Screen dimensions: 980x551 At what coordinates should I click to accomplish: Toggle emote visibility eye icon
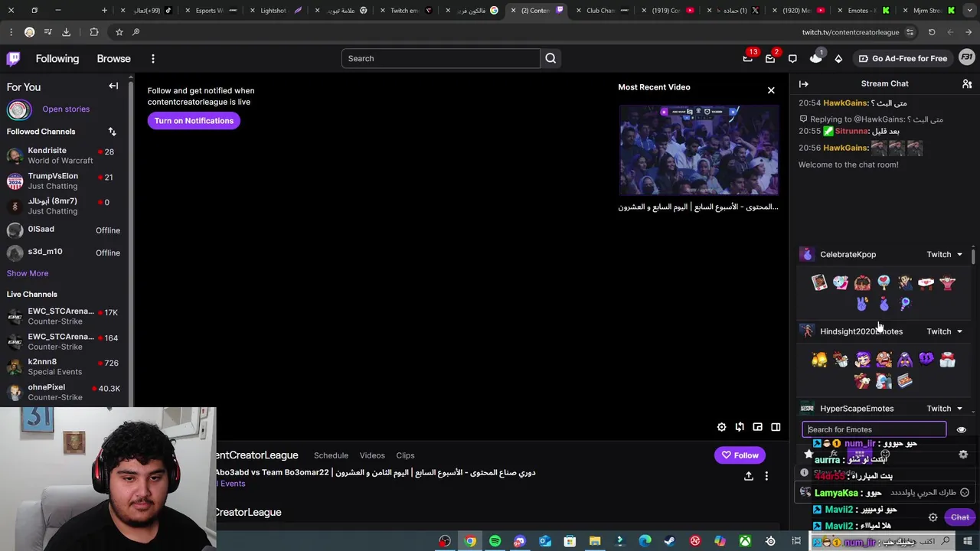pyautogui.click(x=962, y=430)
